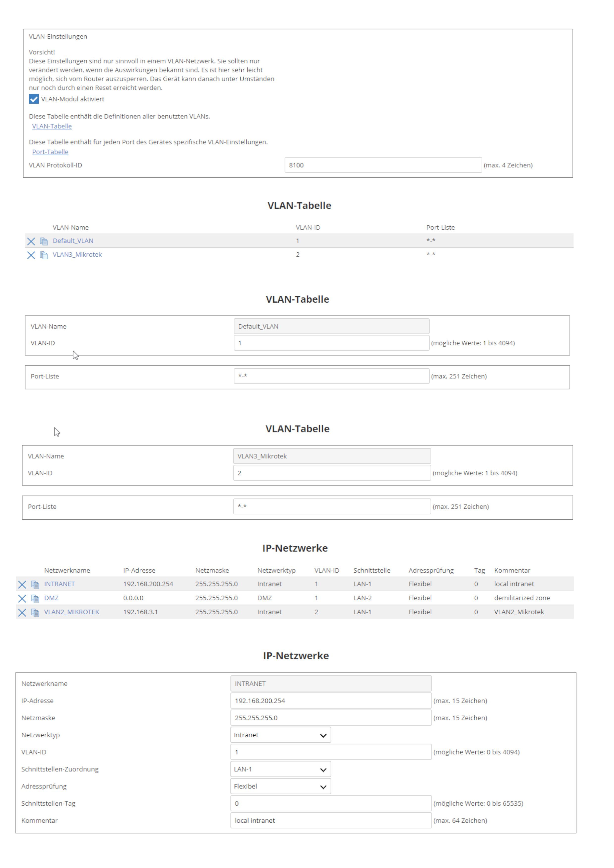Image resolution: width=614 pixels, height=868 pixels.
Task: Select the 0.0.0.0 IP address cell
Action: [x=133, y=598]
